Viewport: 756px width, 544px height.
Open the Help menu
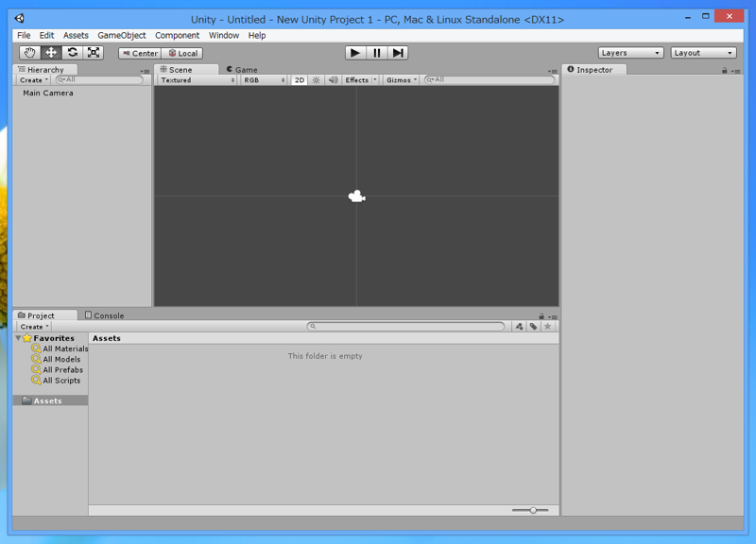pyautogui.click(x=257, y=35)
